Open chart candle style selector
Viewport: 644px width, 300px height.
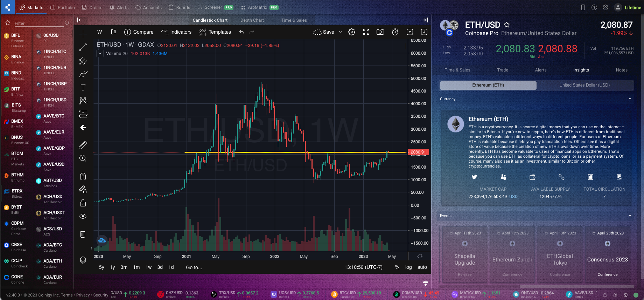tap(113, 32)
